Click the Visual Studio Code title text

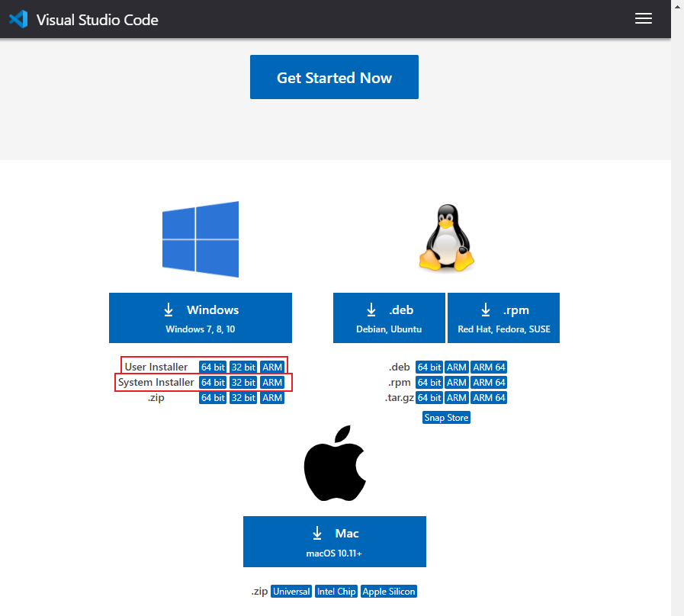pos(98,20)
